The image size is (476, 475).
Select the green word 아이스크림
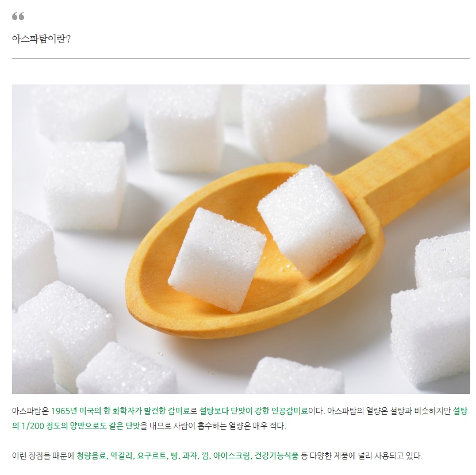(232, 455)
